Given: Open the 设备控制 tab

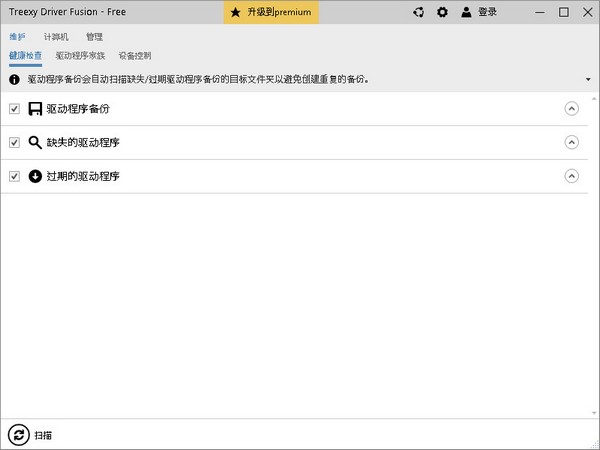Looking at the screenshot, I should [x=135, y=56].
